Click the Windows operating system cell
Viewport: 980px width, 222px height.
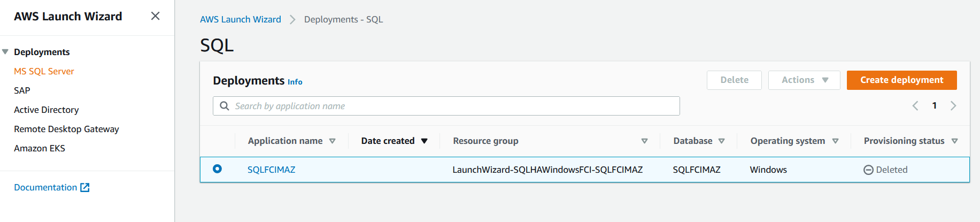pyautogui.click(x=768, y=170)
